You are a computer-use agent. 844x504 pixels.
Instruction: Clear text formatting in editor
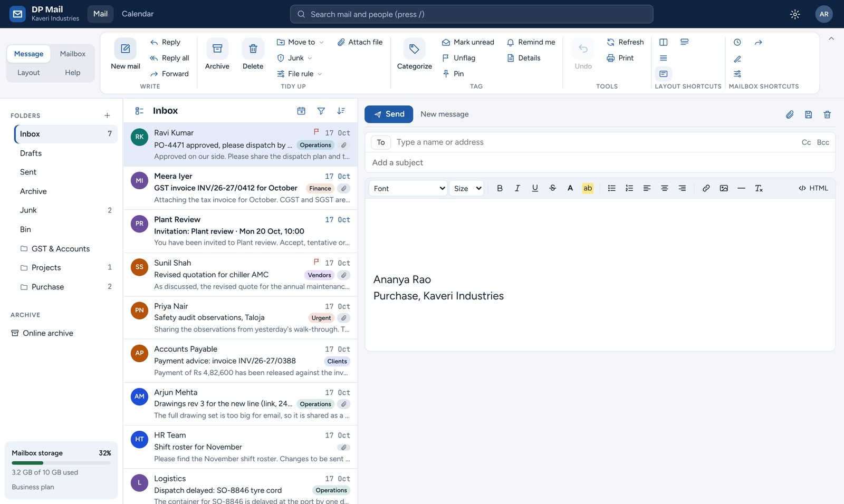coord(759,188)
